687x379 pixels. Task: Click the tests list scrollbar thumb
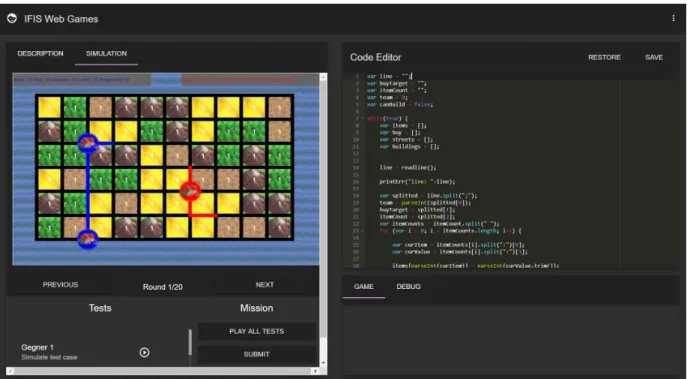(x=190, y=342)
